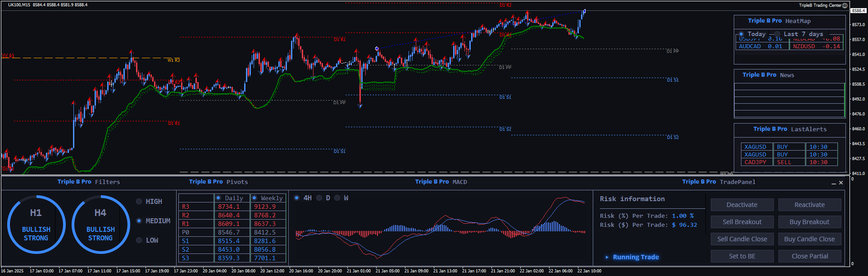The width and height of the screenshot is (868, 276).
Task: Toggle the Daily pivots radio button
Action: click(x=218, y=198)
